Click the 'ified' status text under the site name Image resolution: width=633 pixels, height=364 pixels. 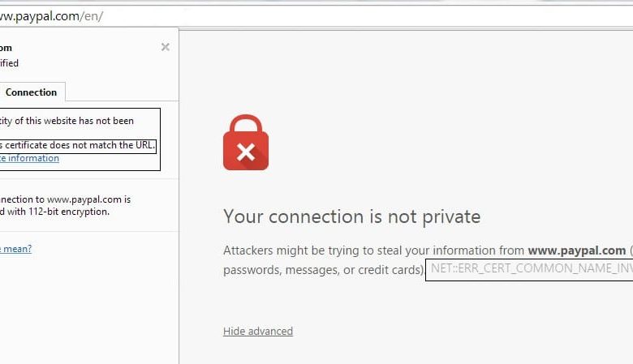9,63
